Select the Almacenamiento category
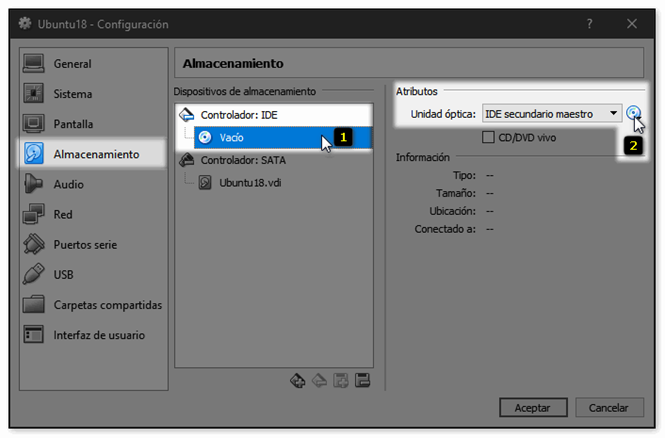The height and width of the screenshot is (438, 665). [x=93, y=154]
